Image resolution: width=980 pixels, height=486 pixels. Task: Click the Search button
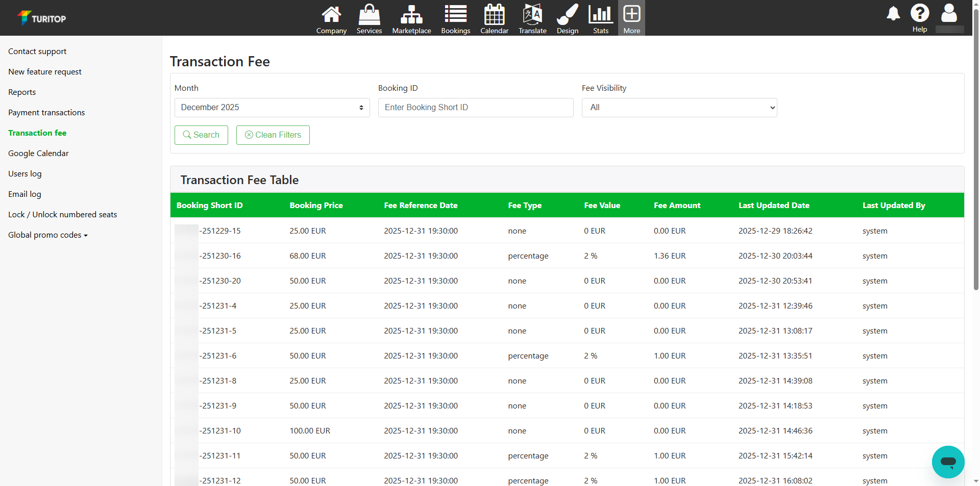[x=201, y=135]
